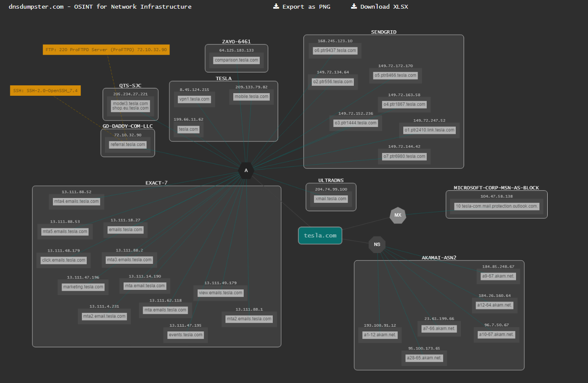Click the teal tesla.com root node
588x383 pixels.
click(320, 236)
